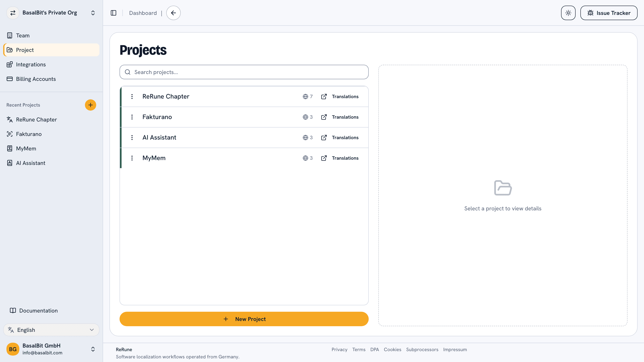Image resolution: width=644 pixels, height=362 pixels.
Task: Click the Search projects field
Action: (244, 72)
